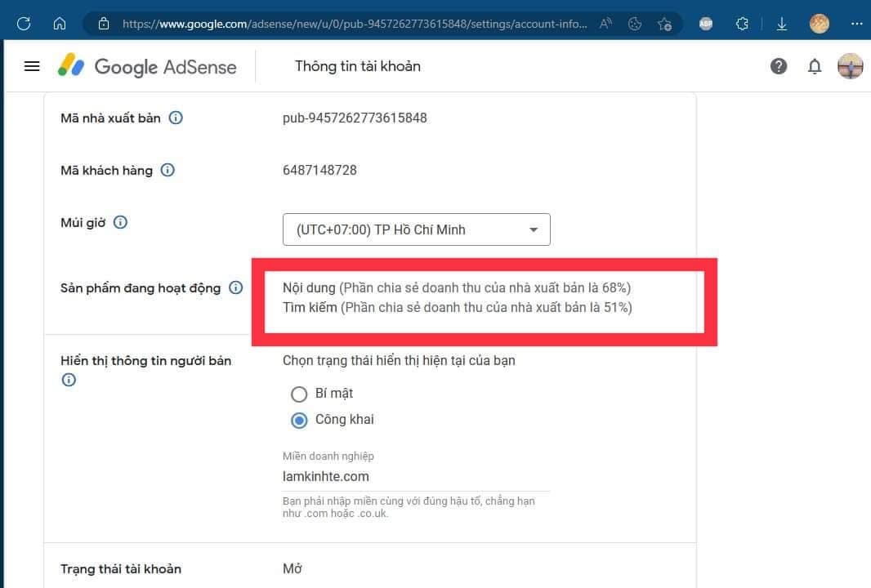Click Nội dung revenue share 68% text

(x=457, y=287)
